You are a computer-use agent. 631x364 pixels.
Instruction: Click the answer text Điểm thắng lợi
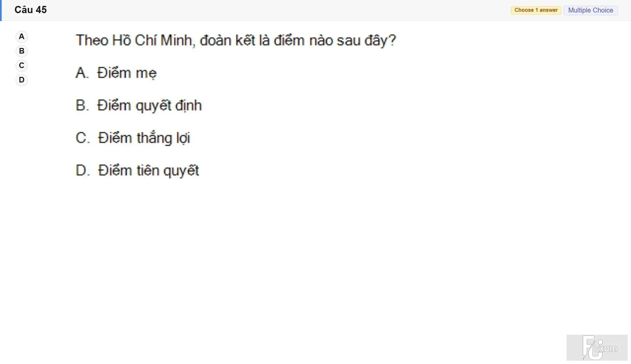pos(144,138)
